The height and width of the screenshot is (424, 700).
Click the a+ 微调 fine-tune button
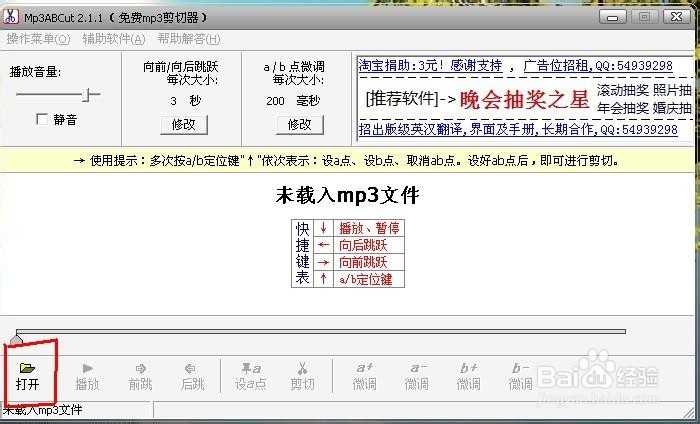pyautogui.click(x=365, y=376)
